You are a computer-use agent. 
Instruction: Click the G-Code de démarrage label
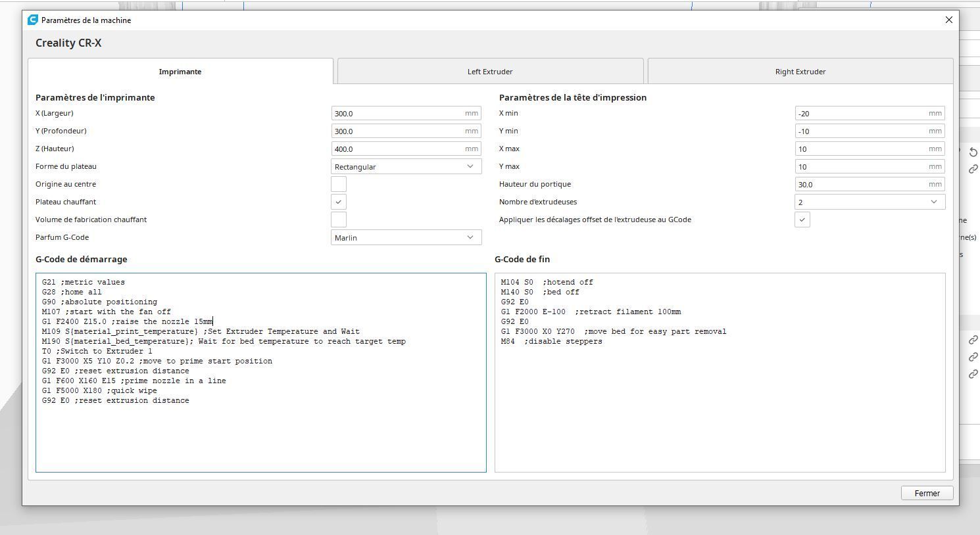coord(82,259)
